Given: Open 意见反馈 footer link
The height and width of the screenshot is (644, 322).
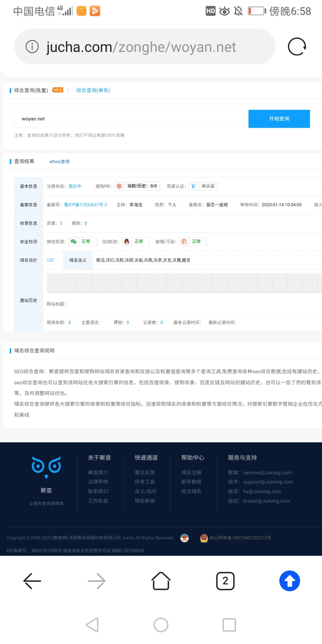Looking at the screenshot, I should 145,472.
